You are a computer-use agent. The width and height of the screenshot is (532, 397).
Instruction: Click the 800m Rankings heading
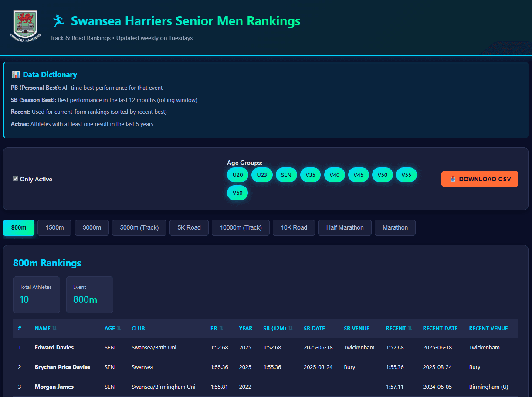coord(47,263)
